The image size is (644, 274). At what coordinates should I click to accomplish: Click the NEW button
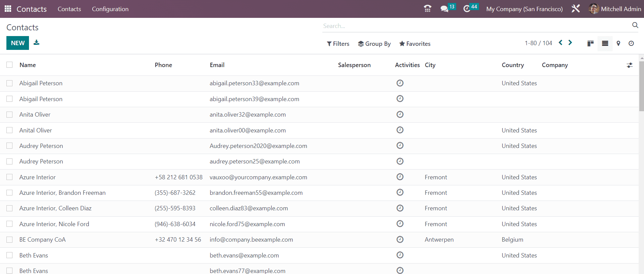tap(18, 43)
